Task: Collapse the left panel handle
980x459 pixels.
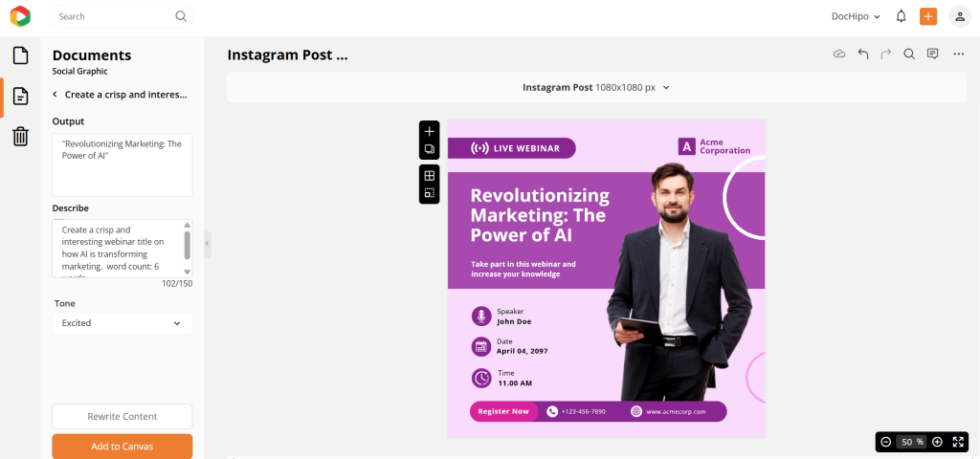Action: (207, 245)
